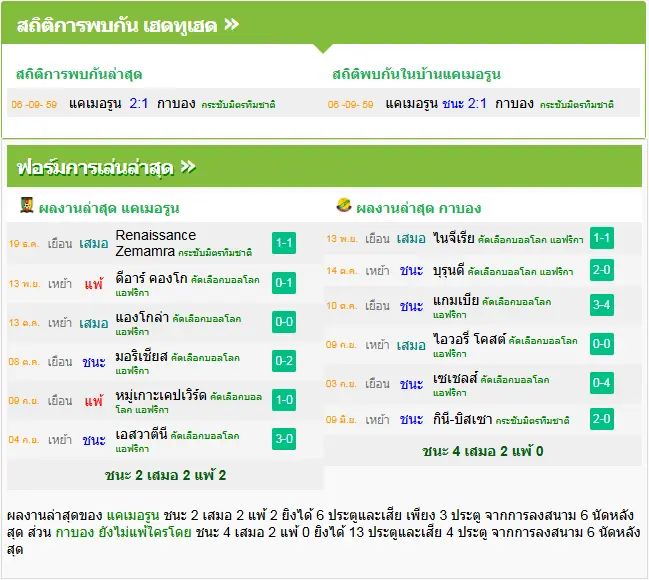Click the ผลงานล่าสุด แคเมอรูน heading
This screenshot has width=649, height=580.
109,208
